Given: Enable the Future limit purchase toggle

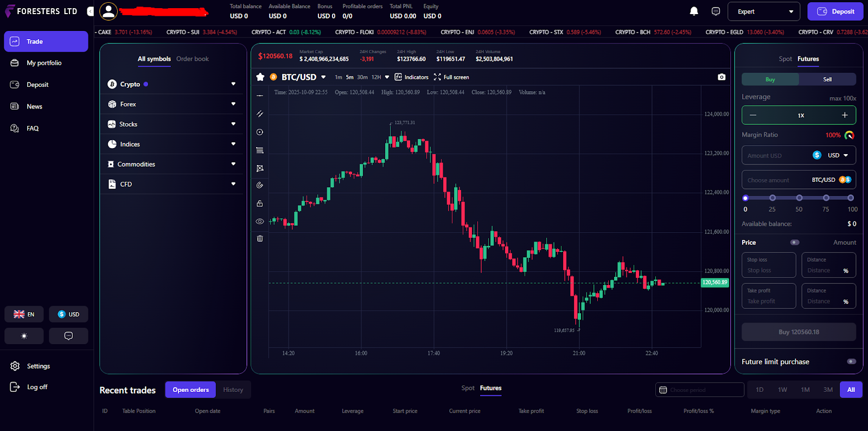Looking at the screenshot, I should [851, 362].
